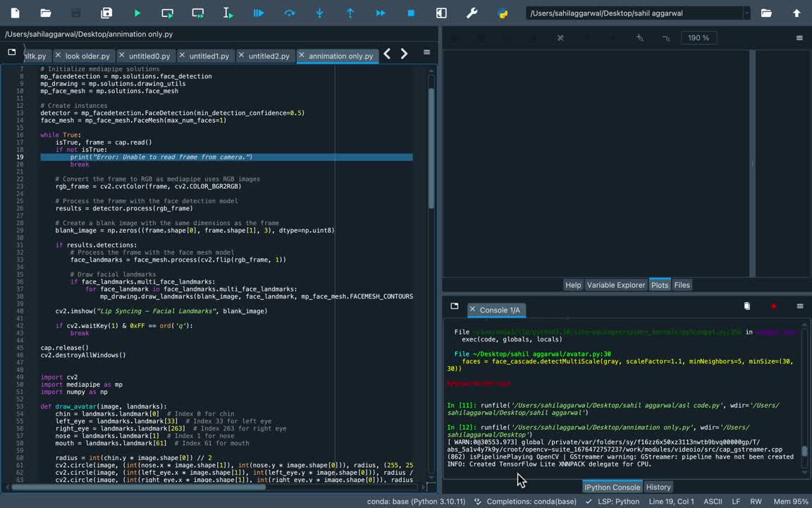Close the annimation only.py tab
This screenshot has width=812, height=508.
pyautogui.click(x=302, y=55)
